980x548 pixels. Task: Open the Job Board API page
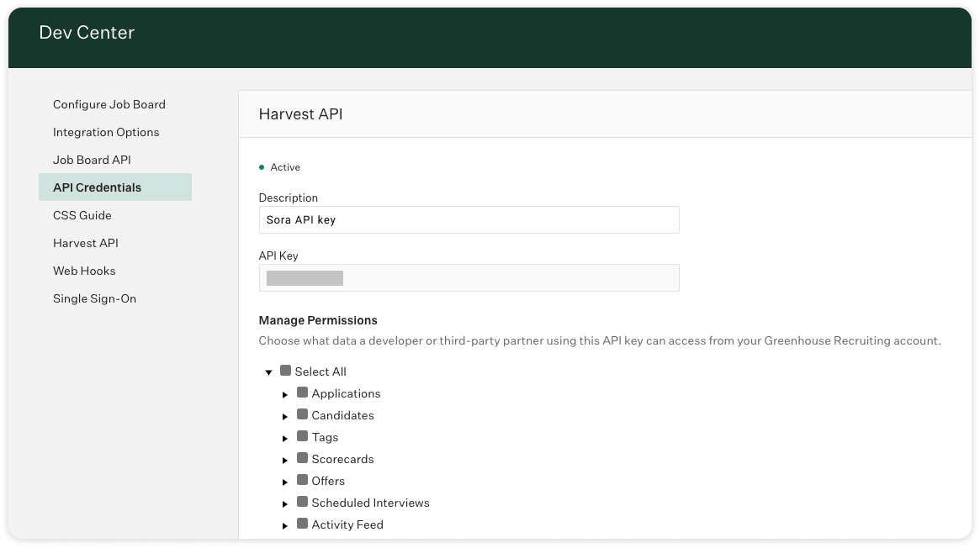(x=92, y=160)
